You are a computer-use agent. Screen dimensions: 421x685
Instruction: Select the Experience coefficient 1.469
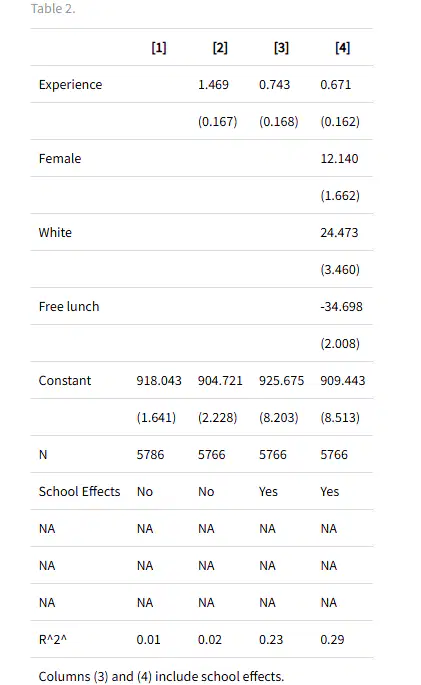click(x=213, y=85)
